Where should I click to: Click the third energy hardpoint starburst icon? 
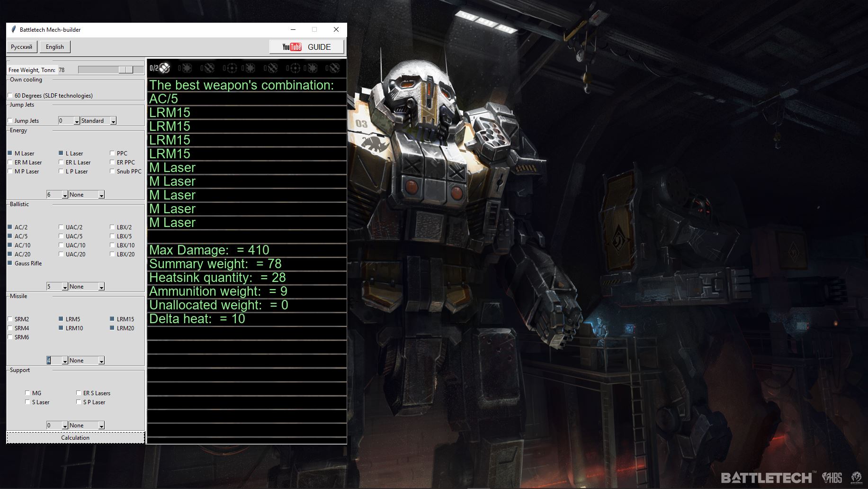(x=312, y=68)
